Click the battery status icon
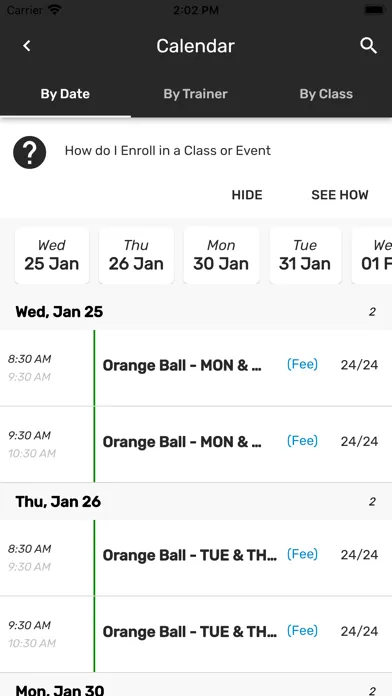 [x=374, y=10]
